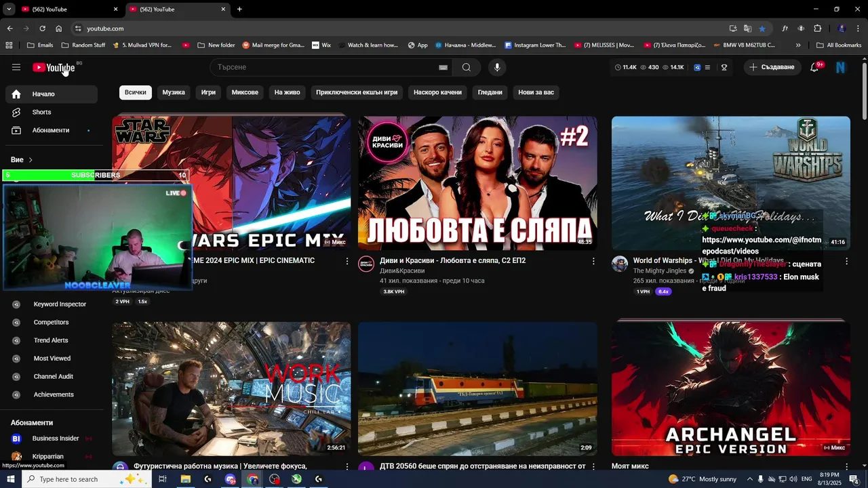Click the install app icon in address bar
This screenshot has height=488, width=868.
point(733,28)
